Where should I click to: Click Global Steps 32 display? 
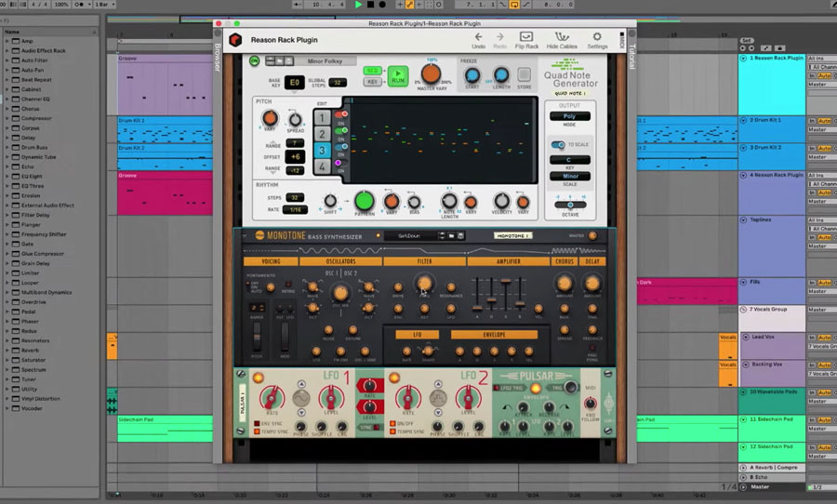tap(337, 82)
